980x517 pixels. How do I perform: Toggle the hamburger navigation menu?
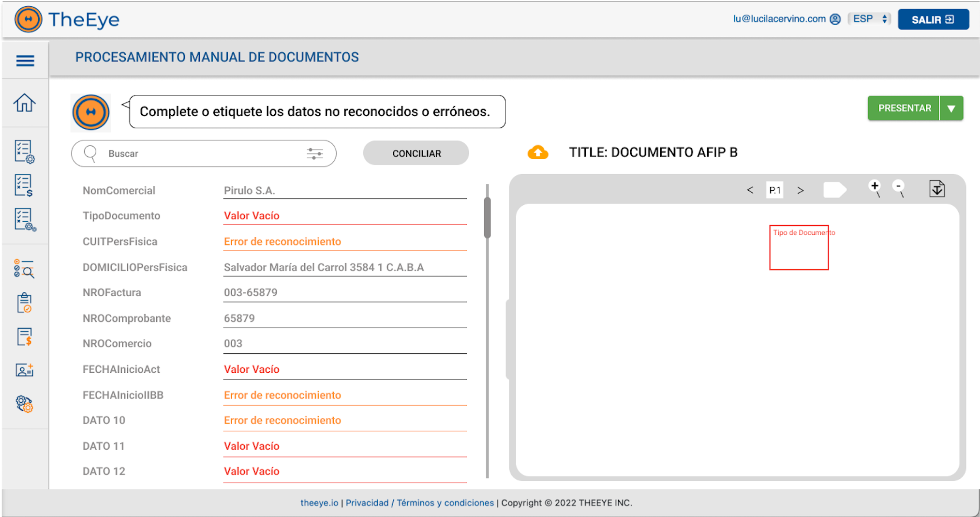[x=24, y=60]
